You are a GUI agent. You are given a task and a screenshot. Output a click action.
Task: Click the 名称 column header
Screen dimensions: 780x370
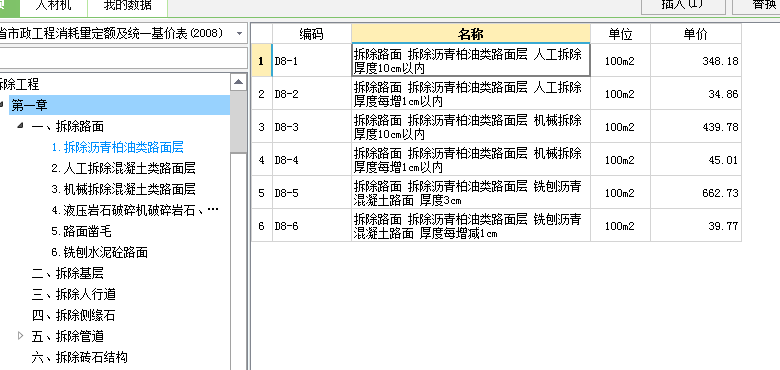tap(471, 34)
